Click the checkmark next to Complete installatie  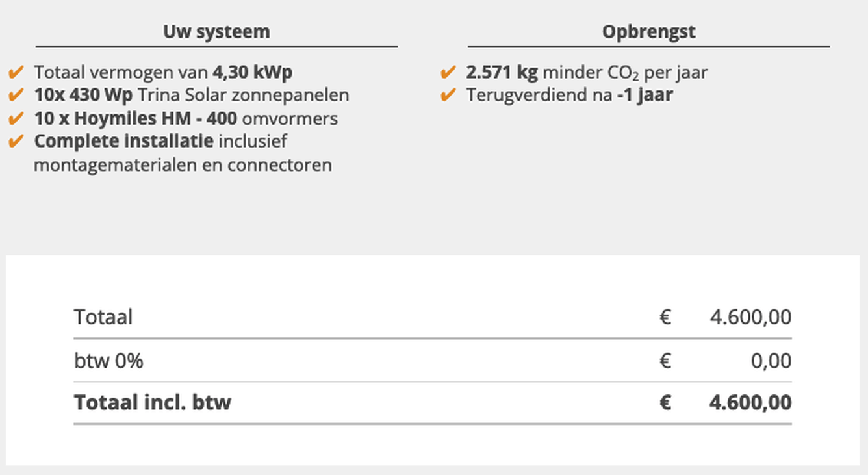click(16, 141)
